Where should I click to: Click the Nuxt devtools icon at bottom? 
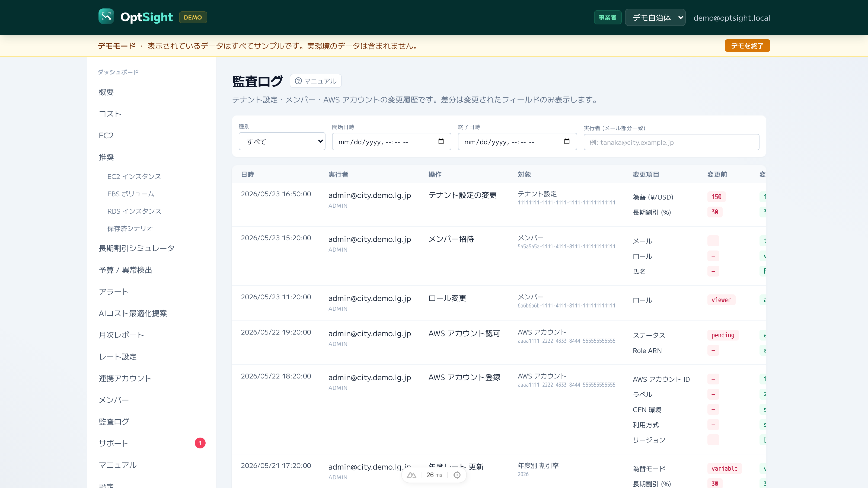pos(411,475)
